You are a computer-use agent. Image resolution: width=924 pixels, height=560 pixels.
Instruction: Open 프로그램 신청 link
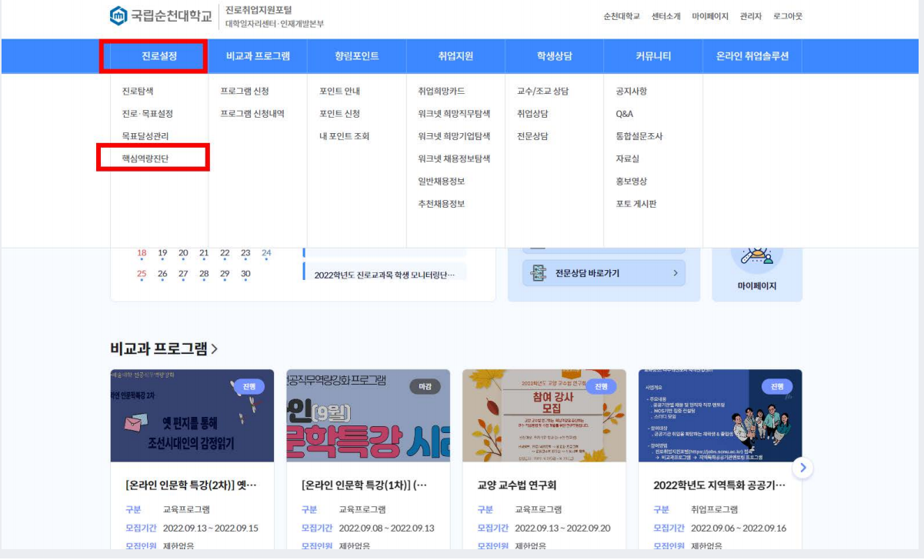[244, 91]
